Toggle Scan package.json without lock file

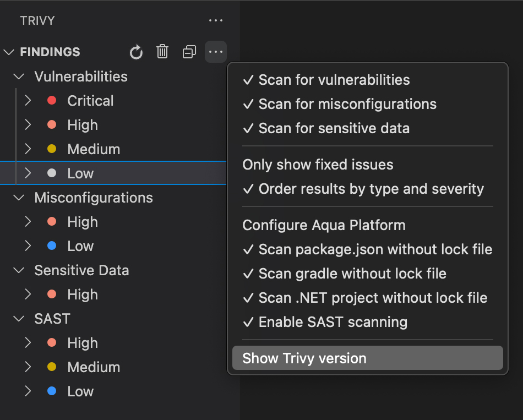click(x=375, y=249)
